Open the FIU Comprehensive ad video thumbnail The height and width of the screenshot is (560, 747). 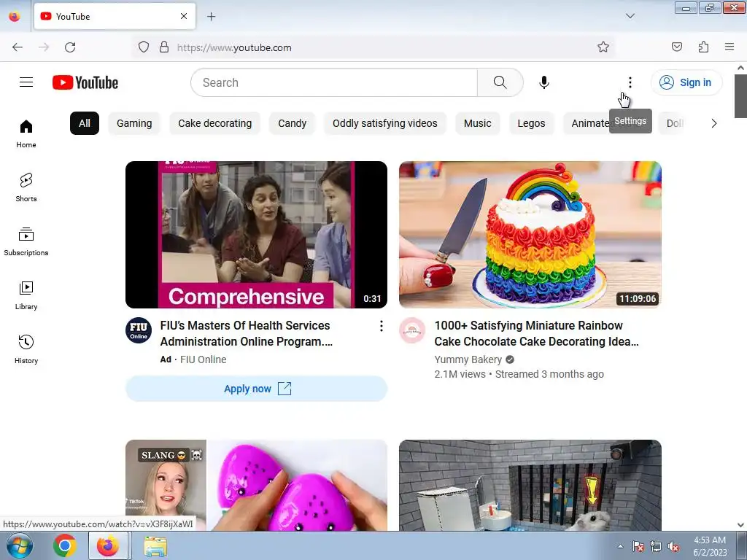point(256,235)
